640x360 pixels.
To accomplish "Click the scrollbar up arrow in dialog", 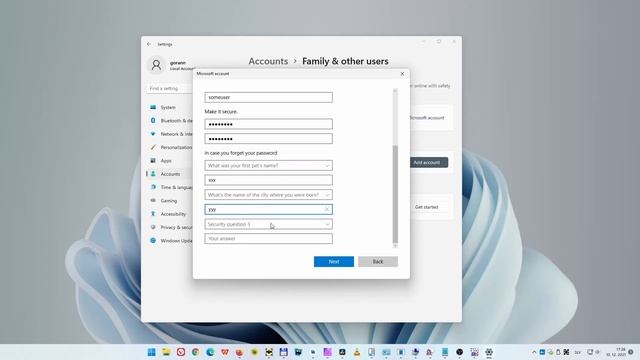I will (395, 90).
